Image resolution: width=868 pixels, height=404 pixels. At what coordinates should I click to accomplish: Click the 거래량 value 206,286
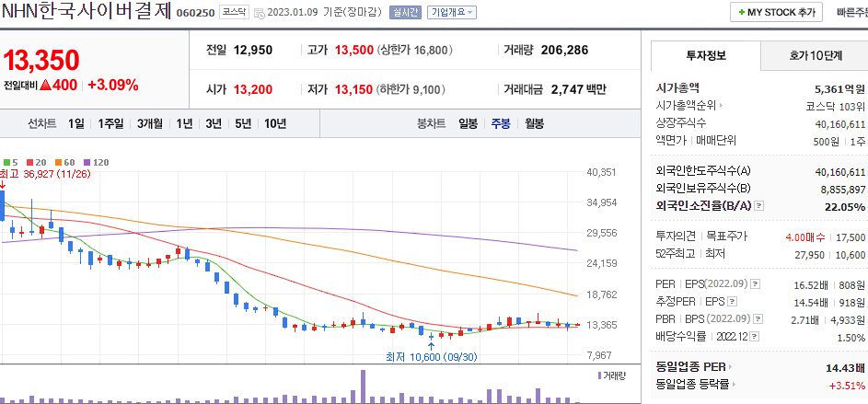564,51
